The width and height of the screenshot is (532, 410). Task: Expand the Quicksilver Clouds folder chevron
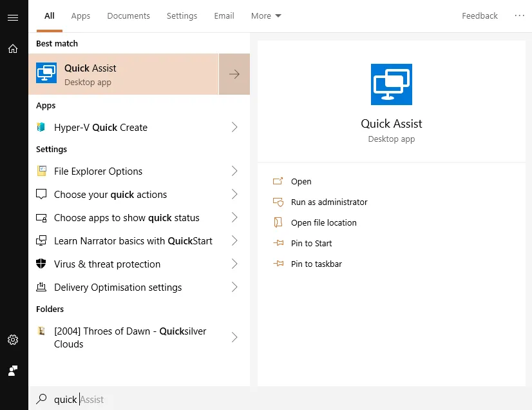tap(234, 337)
